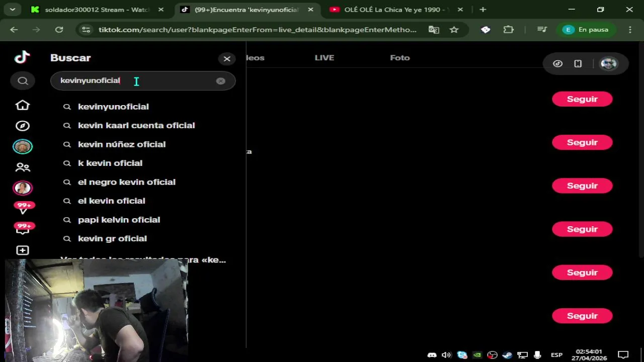Image resolution: width=644 pixels, height=362 pixels.
Task: Open the sidebar avatar with pink ring
Action: (x=23, y=188)
